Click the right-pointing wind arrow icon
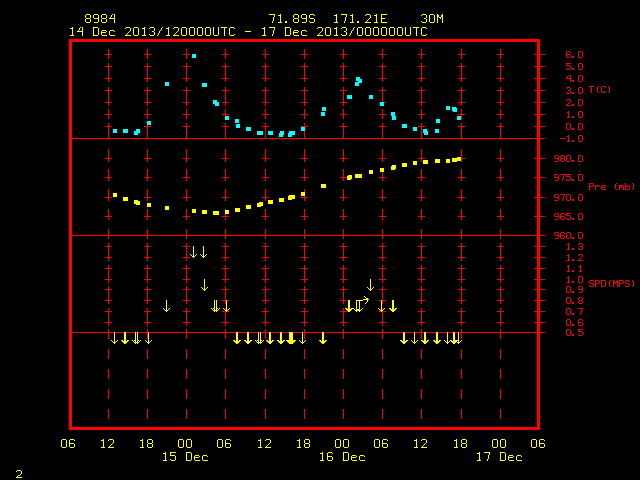 (362, 301)
